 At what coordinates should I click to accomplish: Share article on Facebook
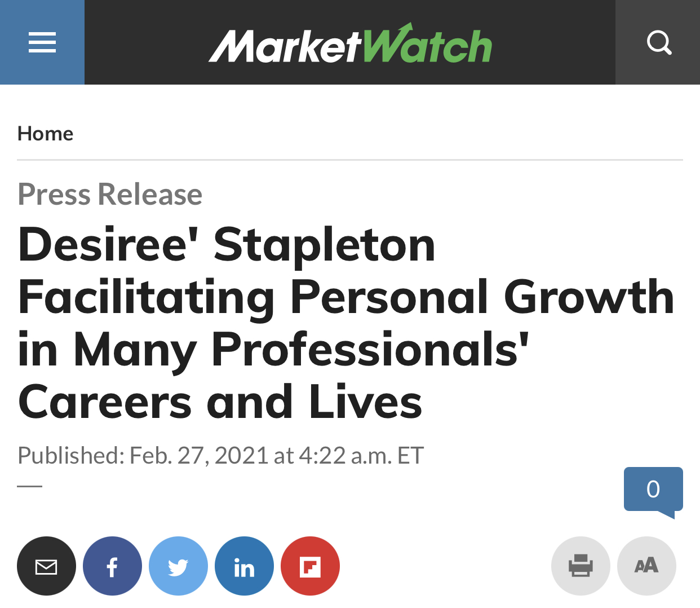point(112,566)
